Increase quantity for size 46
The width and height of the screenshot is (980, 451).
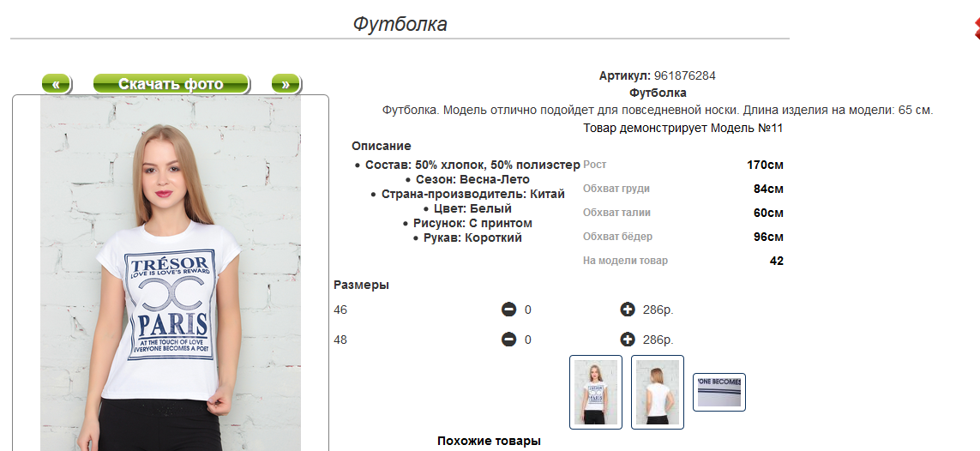click(x=628, y=310)
